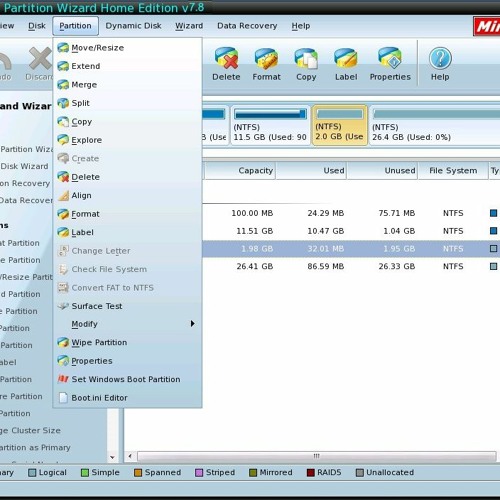This screenshot has height=500, width=500.
Task: Click the Unallocated legend swatch
Action: click(x=360, y=473)
